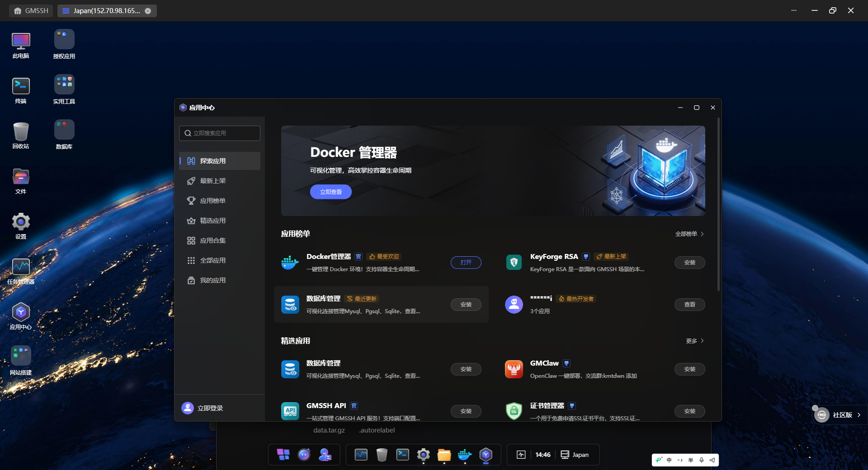This screenshot has height=470, width=868.
Task: Open 应用榜单 in the sidebar
Action: (x=220, y=201)
